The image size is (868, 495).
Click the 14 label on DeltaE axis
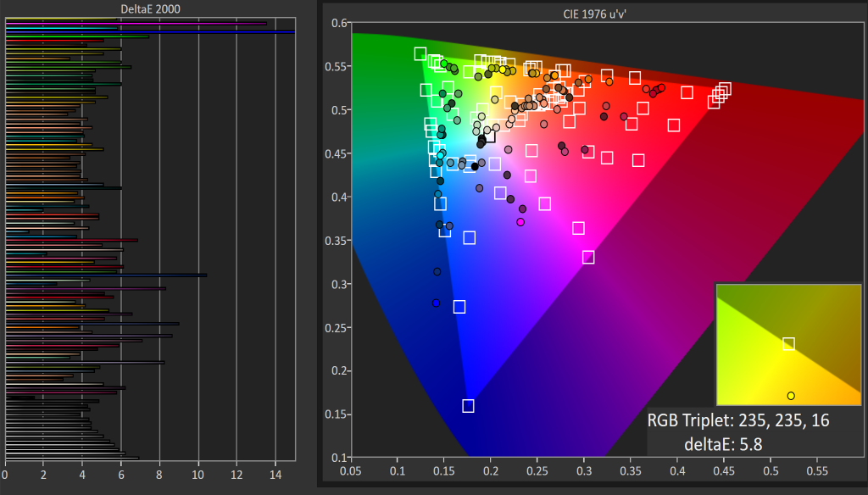(x=275, y=475)
